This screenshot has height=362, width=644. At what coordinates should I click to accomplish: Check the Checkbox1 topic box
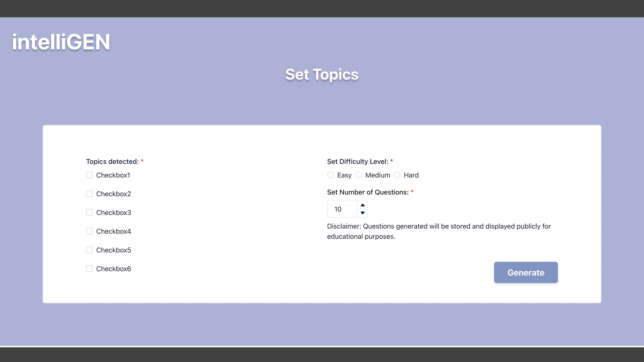[x=89, y=175]
